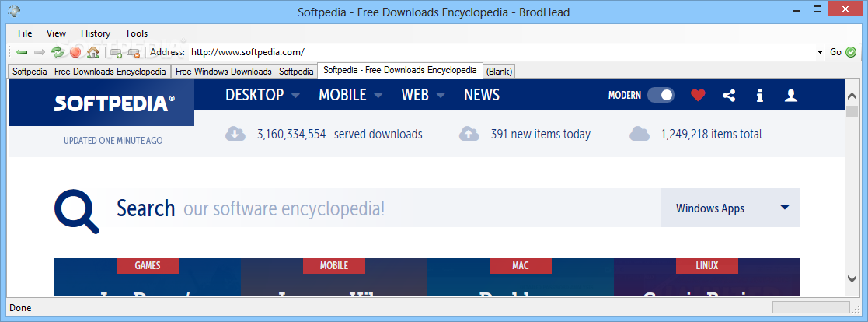This screenshot has width=868, height=322.
Task: Expand the WEB menu arrow
Action: [x=441, y=96]
